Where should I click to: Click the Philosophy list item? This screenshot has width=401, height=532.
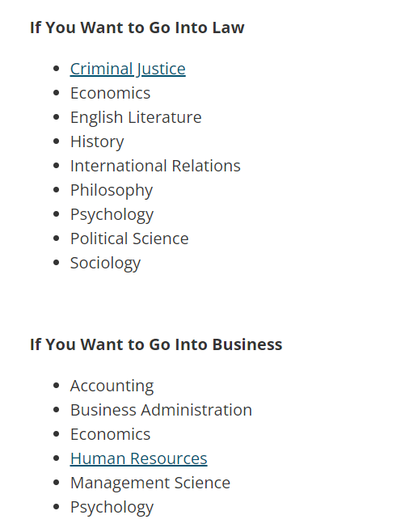pos(112,190)
